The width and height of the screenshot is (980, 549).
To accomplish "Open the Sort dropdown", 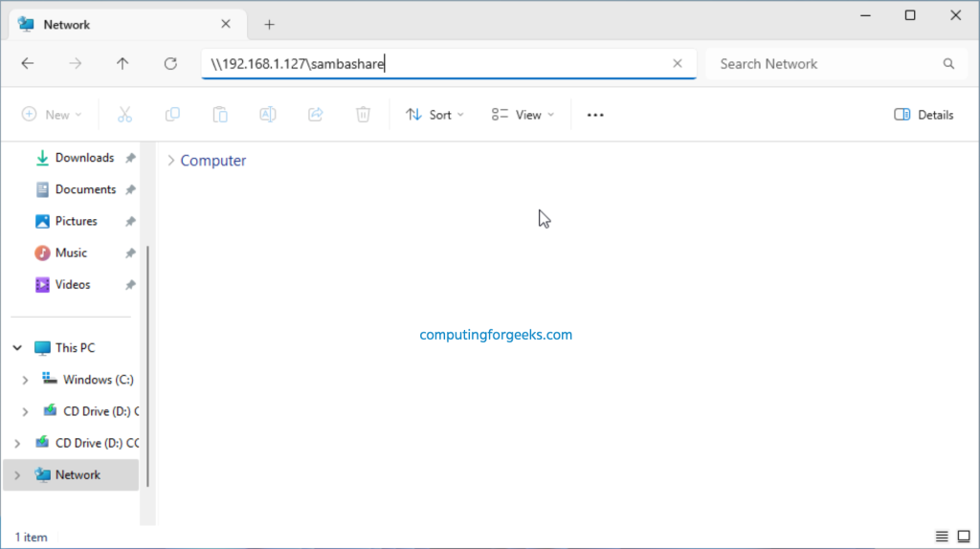I will pyautogui.click(x=435, y=115).
